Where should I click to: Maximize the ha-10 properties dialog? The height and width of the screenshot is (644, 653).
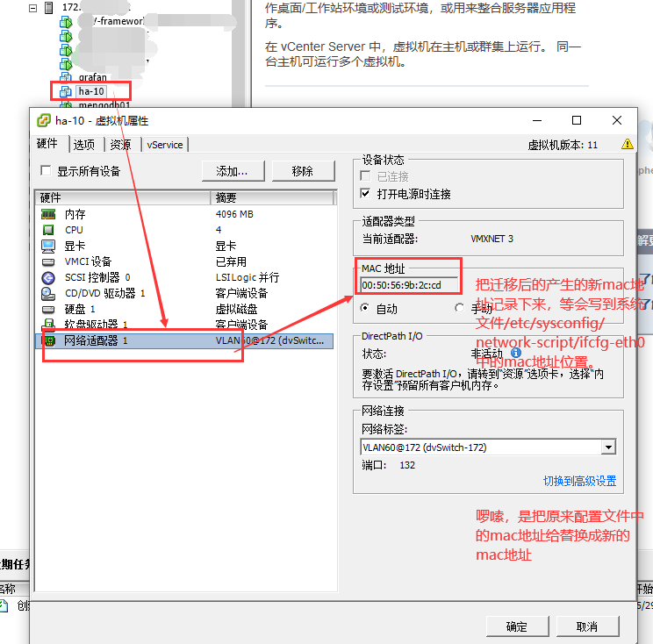(x=577, y=120)
